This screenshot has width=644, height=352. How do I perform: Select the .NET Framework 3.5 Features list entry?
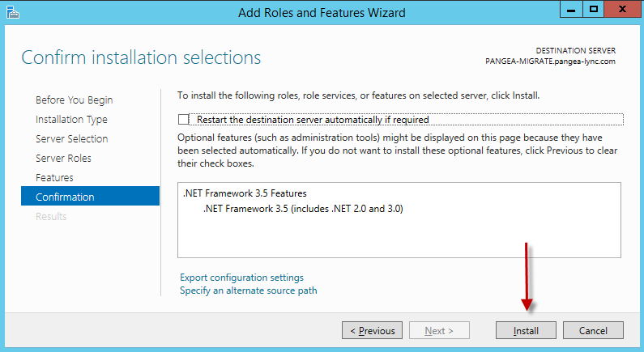(x=245, y=193)
